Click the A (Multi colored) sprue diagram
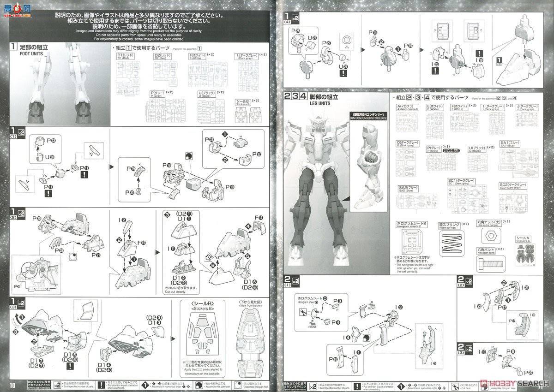Viewport: 554px width, 392px height. point(406,122)
